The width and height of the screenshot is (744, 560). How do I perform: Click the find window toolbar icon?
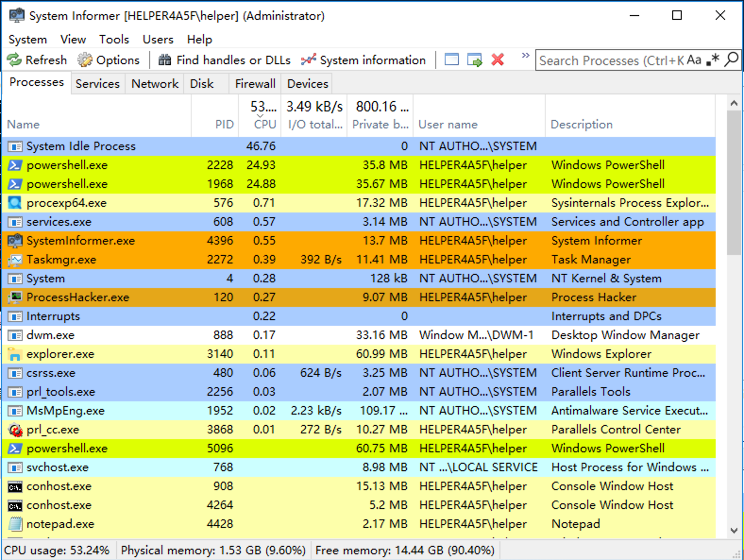coord(451,60)
